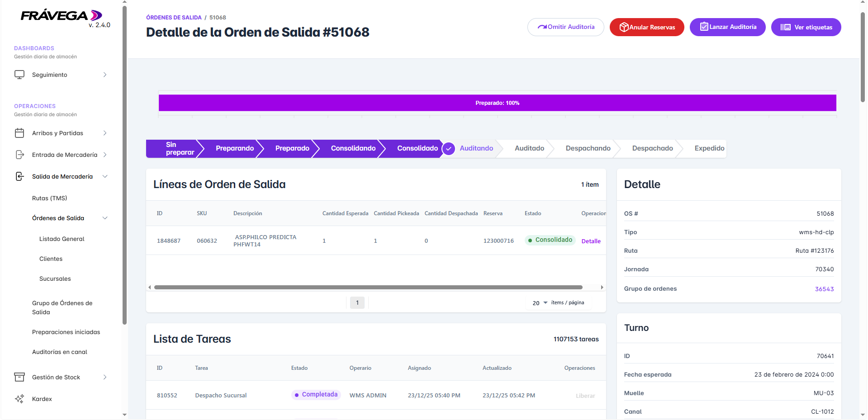The image size is (868, 420).
Task: Click ÓRDENES DE SALIDA breadcrumb
Action: (x=174, y=18)
